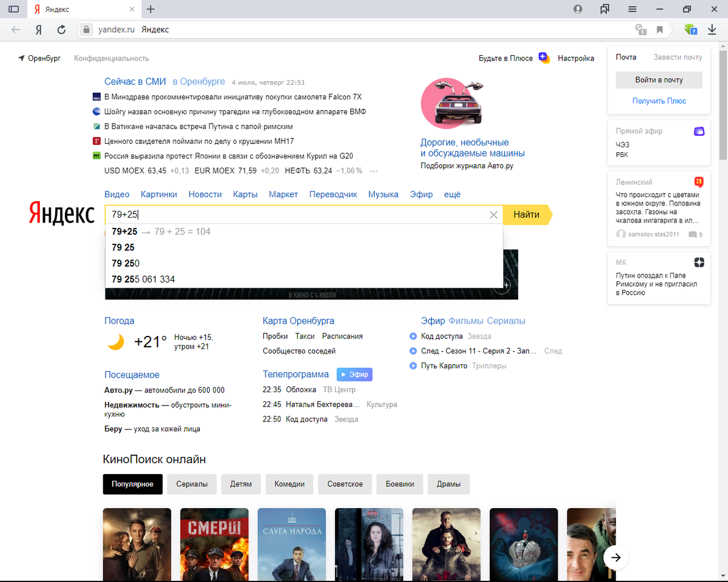Open the Смерш movie poster
728x582 pixels.
click(x=214, y=544)
